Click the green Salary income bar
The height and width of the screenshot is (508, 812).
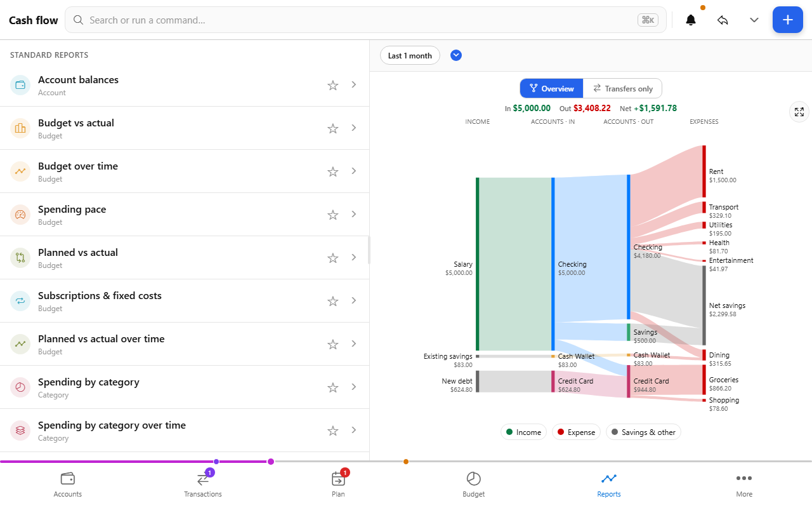[477, 264]
